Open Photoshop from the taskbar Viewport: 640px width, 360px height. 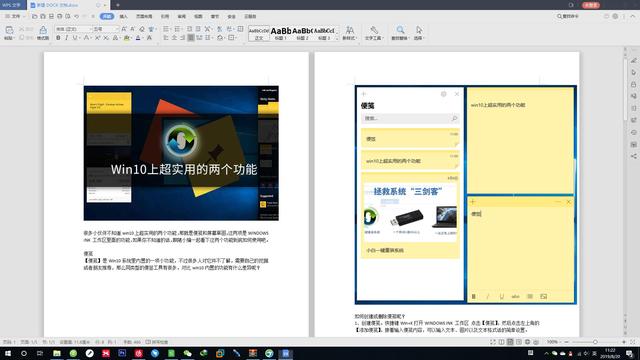pyautogui.click(x=122, y=353)
